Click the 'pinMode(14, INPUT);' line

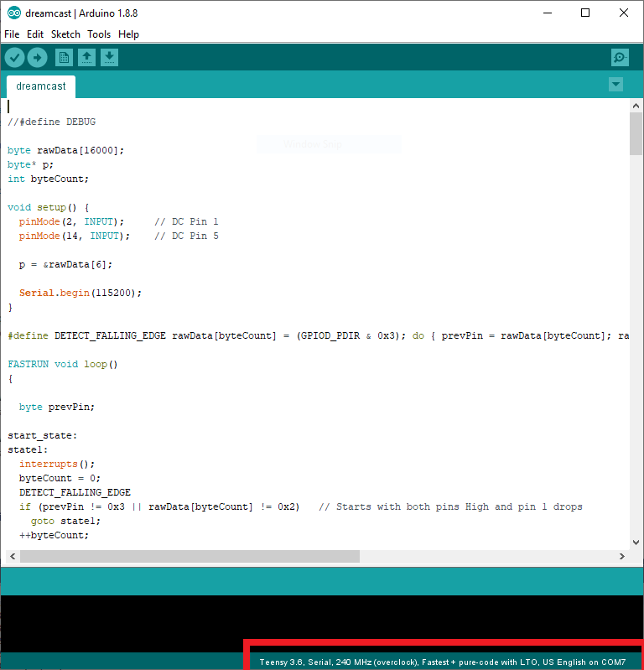[x=75, y=236]
